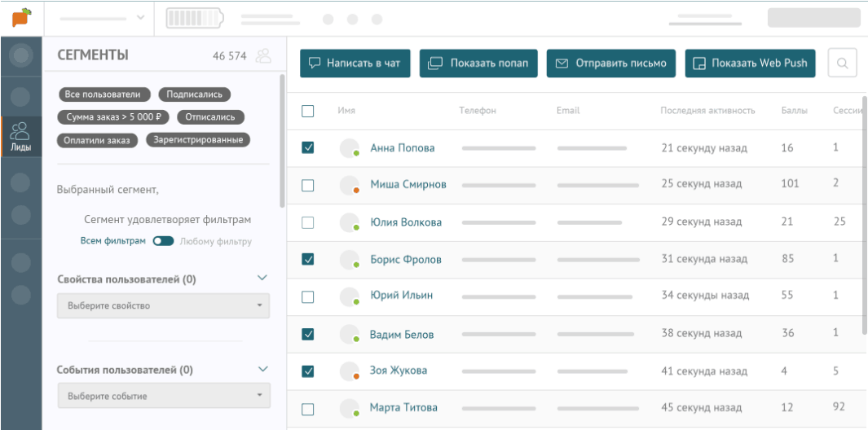Click Миша Смирнов's avatar with orange status
Screen dimensions: 868x430
pyautogui.click(x=350, y=185)
